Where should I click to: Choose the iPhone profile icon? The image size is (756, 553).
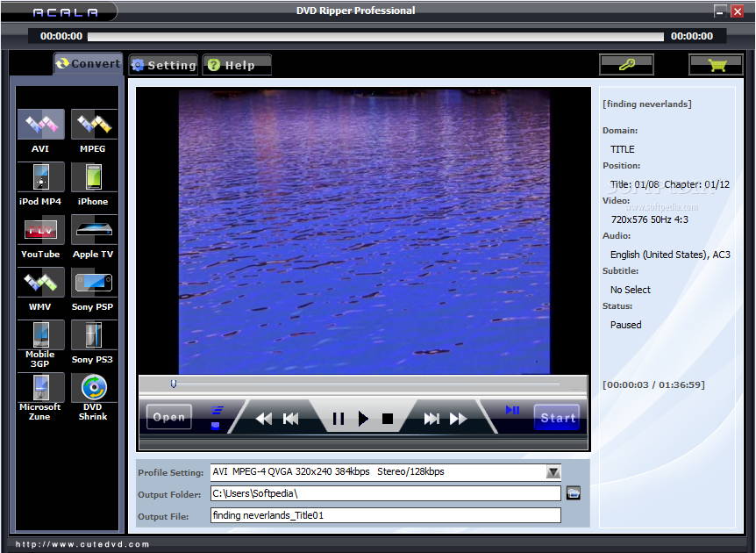tap(94, 177)
